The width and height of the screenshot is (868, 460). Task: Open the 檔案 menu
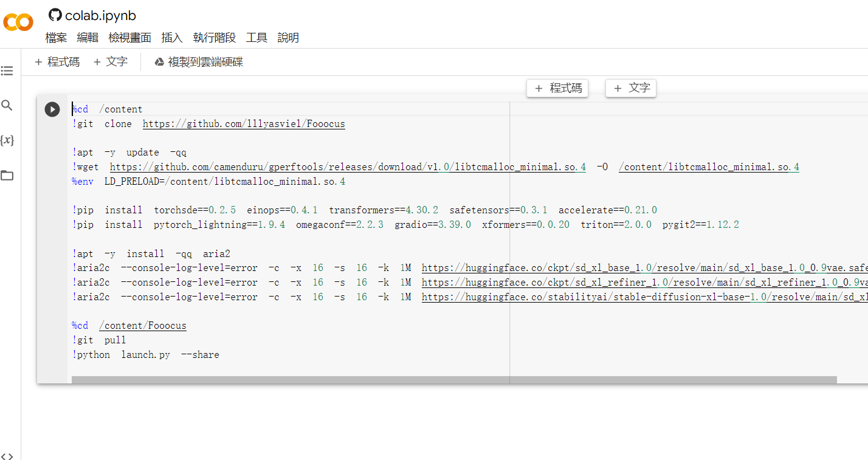56,38
